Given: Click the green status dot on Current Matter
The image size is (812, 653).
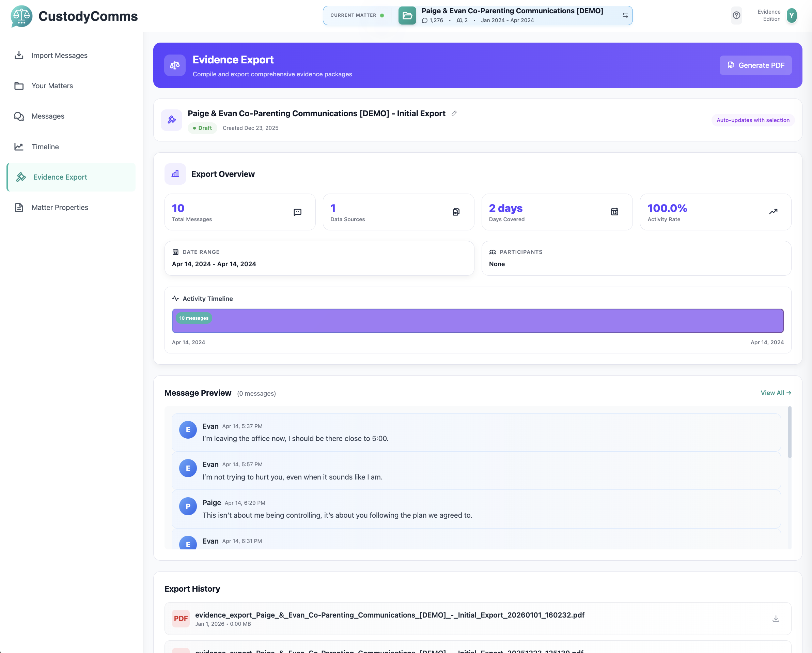Looking at the screenshot, I should pyautogui.click(x=382, y=15).
